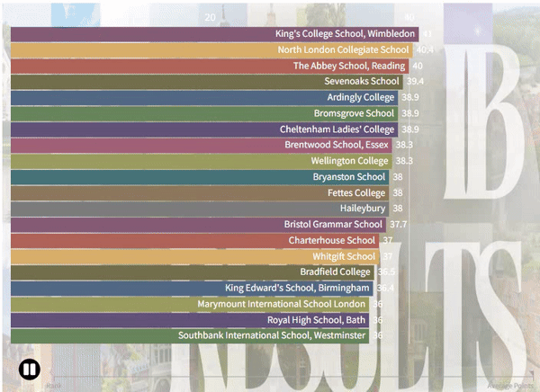Click the 40.4 value next to North London Collegiate
540x392 pixels.
pos(425,50)
